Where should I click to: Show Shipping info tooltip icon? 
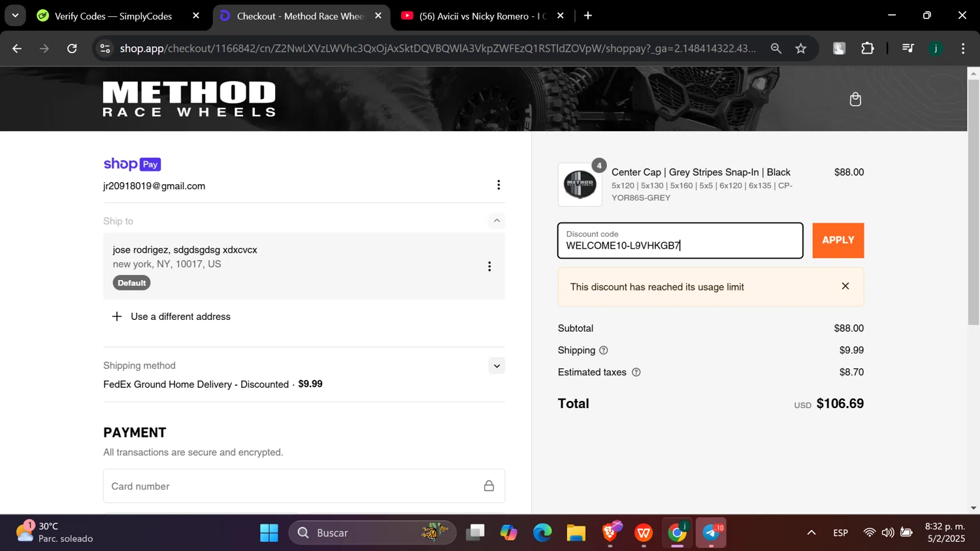[604, 351]
